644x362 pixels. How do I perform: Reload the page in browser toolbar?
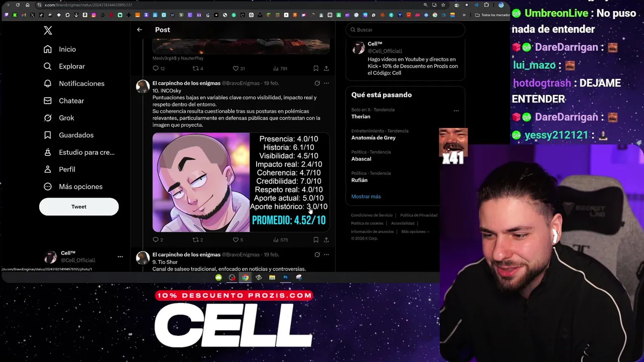pyautogui.click(x=18, y=5)
